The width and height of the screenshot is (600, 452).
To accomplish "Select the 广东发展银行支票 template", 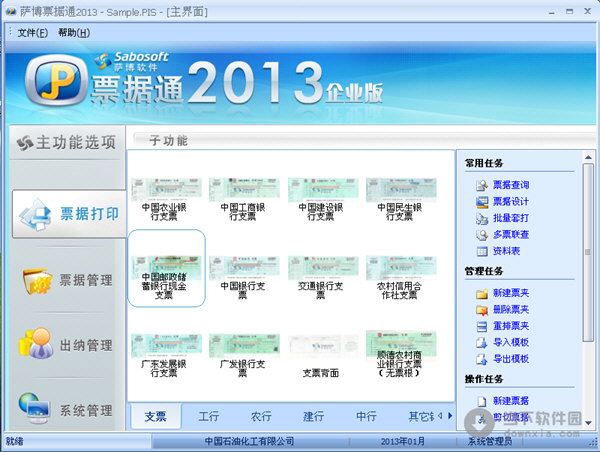I will click(166, 355).
